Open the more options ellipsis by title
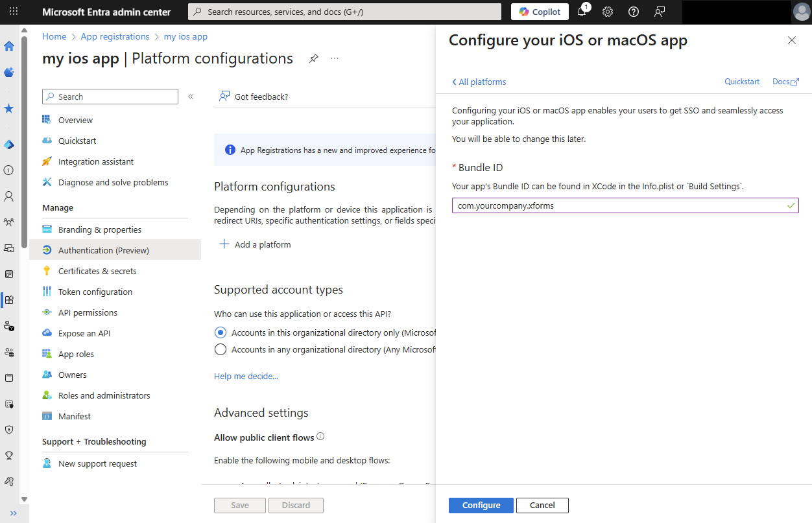Screen dimensions: 812x523 point(335,58)
